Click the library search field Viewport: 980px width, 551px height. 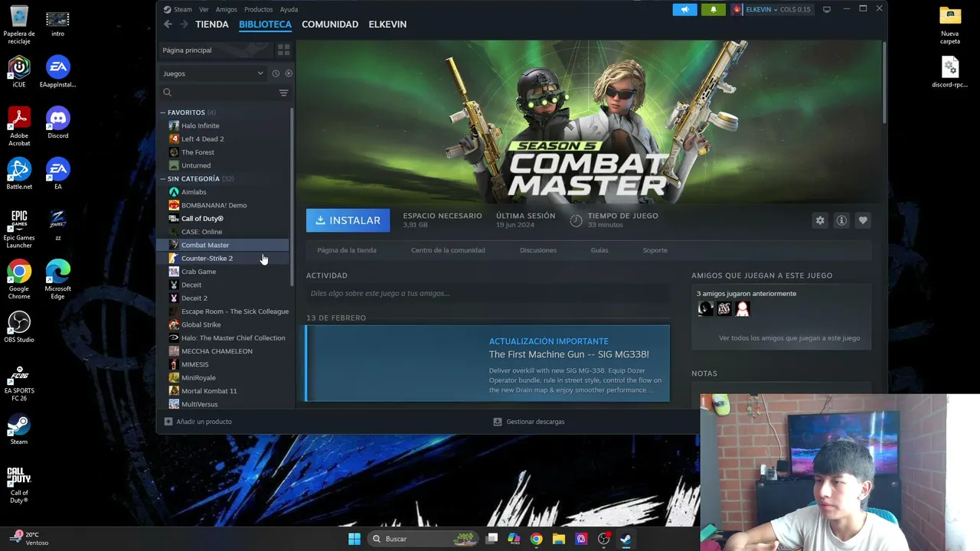coord(218,93)
